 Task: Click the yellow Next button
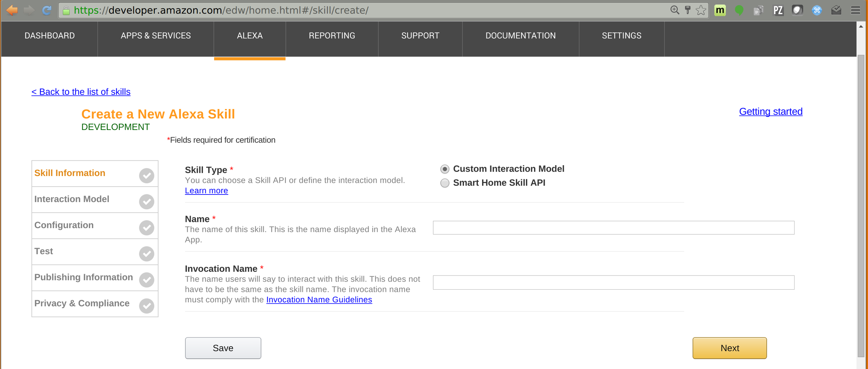(729, 348)
